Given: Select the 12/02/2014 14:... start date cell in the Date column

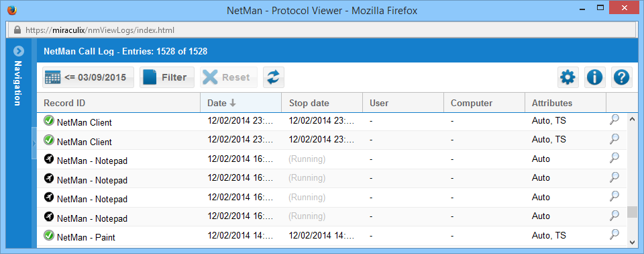Looking at the screenshot, I should tap(240, 235).
